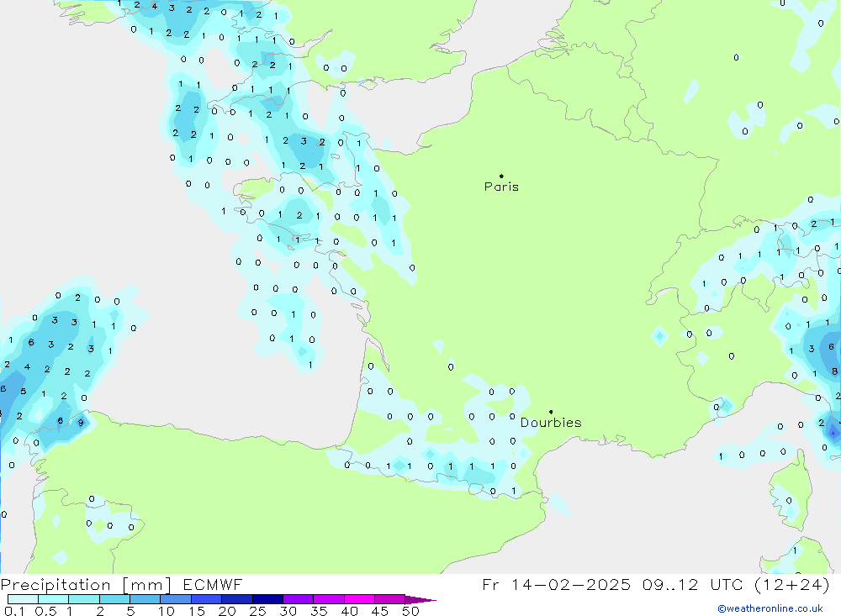Pick the 45–50 mm legend swatch
The height and width of the screenshot is (616, 841).
click(x=389, y=599)
